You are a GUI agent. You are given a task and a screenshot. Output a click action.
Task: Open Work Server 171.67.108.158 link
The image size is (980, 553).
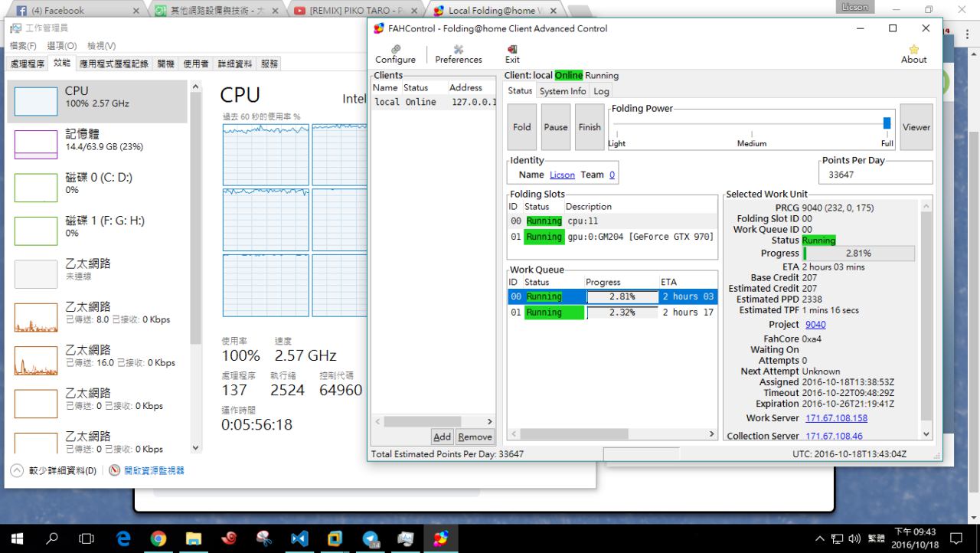[836, 418]
